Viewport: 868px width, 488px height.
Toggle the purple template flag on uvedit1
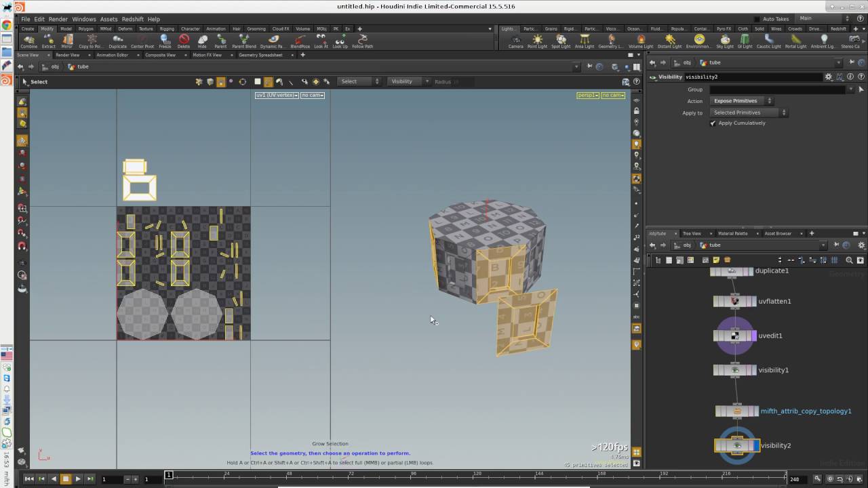753,335
